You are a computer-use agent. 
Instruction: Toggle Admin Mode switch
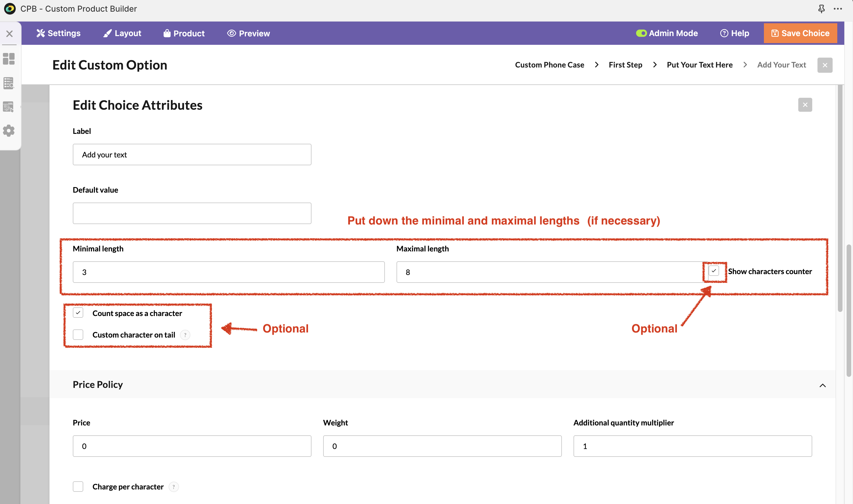tap(641, 33)
